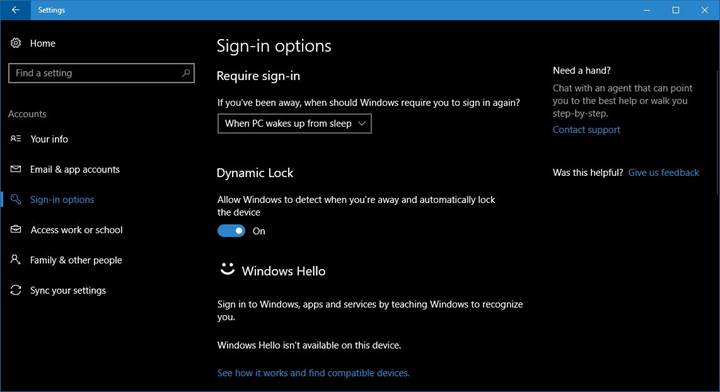The image size is (720, 392).
Task: Click the 'Was this helpful?' text
Action: [588, 173]
